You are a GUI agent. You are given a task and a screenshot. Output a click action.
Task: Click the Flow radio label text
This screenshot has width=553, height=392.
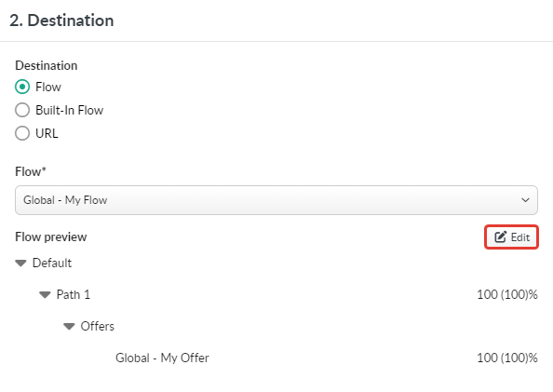pyautogui.click(x=48, y=87)
